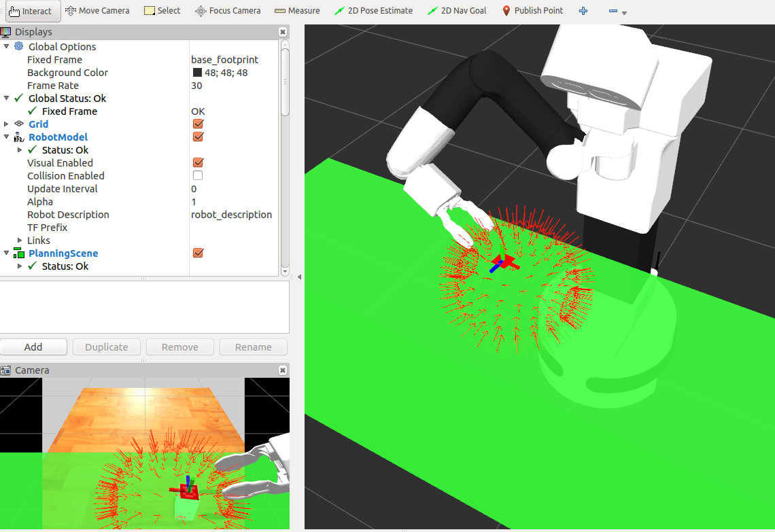Click the Background Color swatch

197,73
